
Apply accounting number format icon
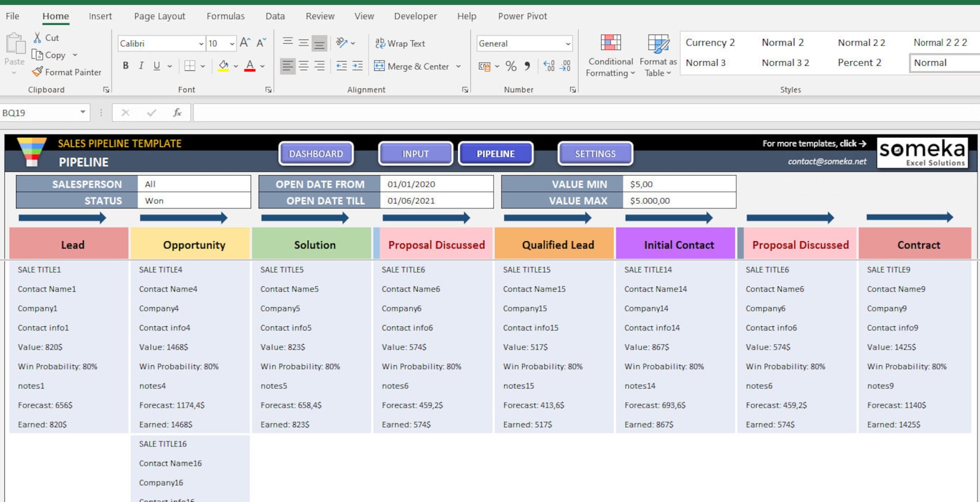[x=484, y=66]
